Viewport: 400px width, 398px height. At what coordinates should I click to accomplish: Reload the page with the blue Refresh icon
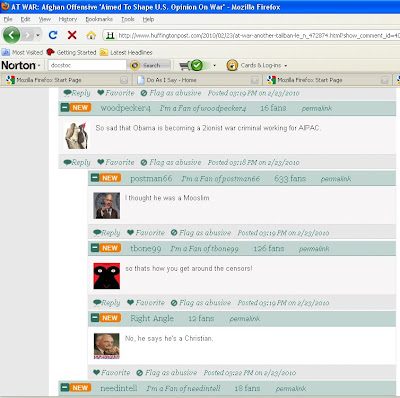[x=53, y=35]
